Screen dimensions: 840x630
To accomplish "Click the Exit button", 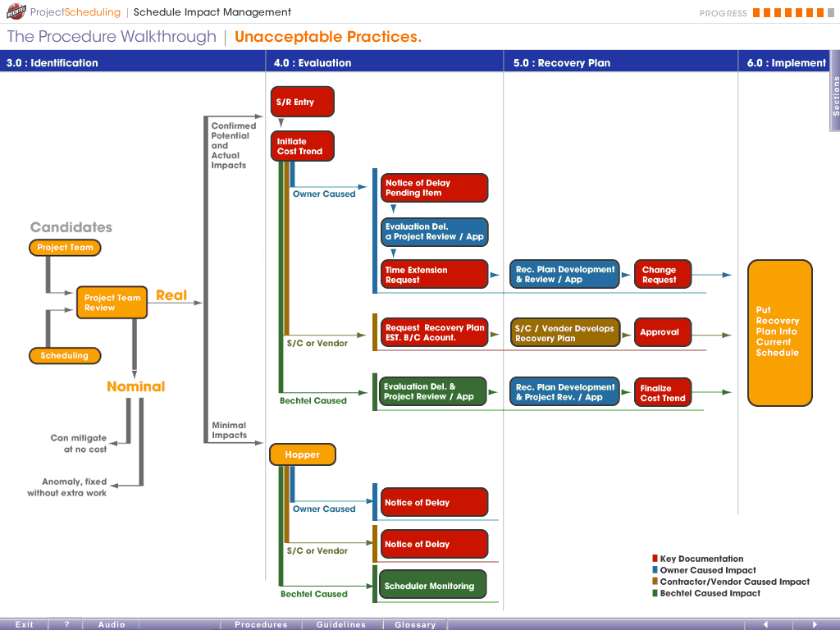I will point(25,624).
